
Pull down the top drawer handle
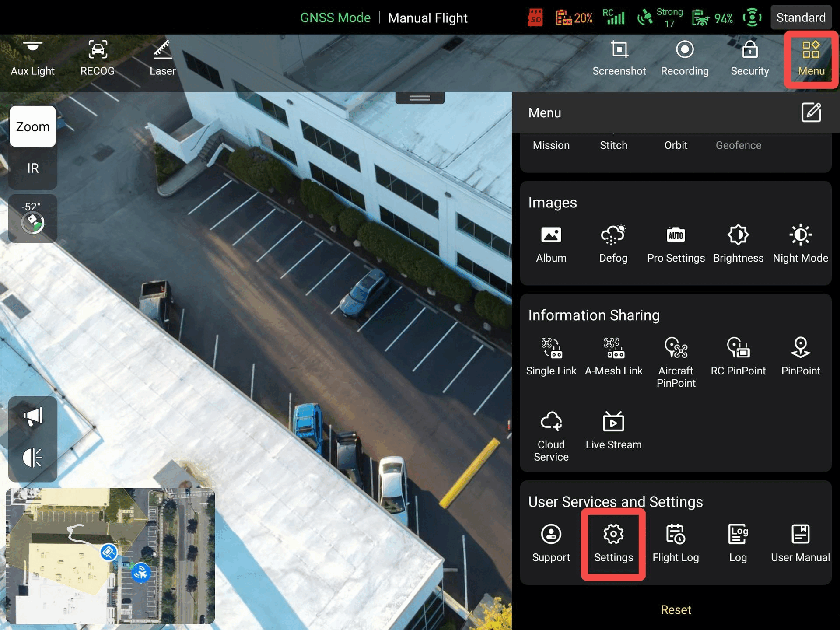coord(420,98)
